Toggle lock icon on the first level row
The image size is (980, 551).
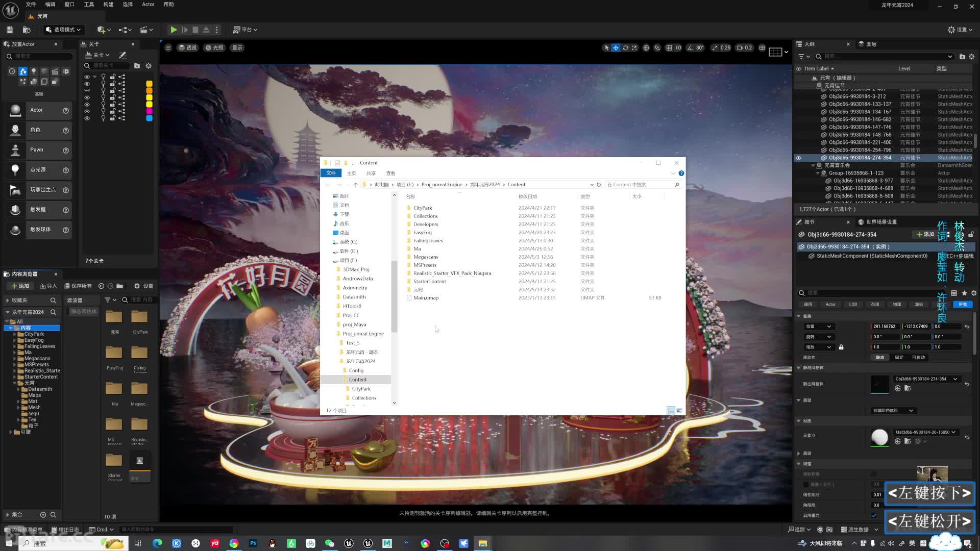[113, 77]
